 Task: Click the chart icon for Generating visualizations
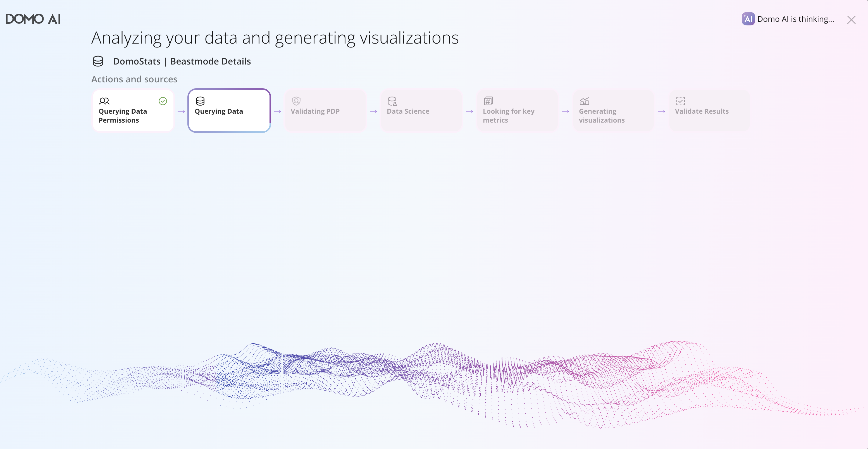click(x=584, y=101)
